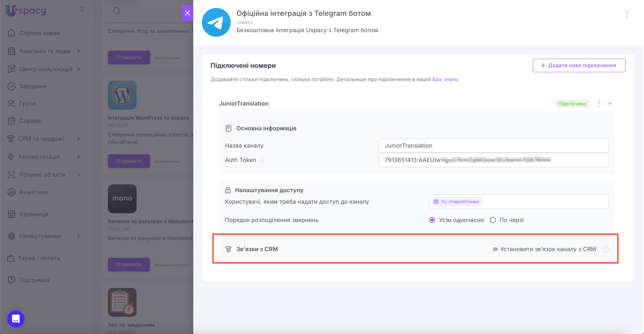Click the Аналітика sidebar icon

pos(12,192)
